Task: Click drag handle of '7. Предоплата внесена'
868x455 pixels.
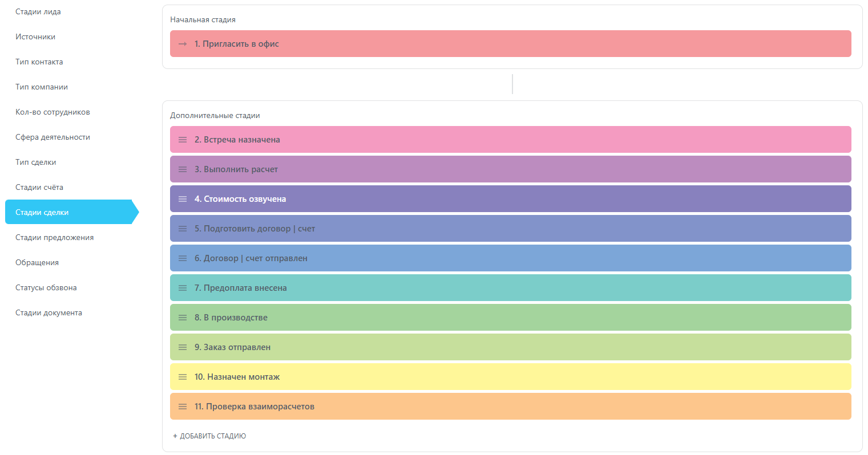Action: coord(183,288)
